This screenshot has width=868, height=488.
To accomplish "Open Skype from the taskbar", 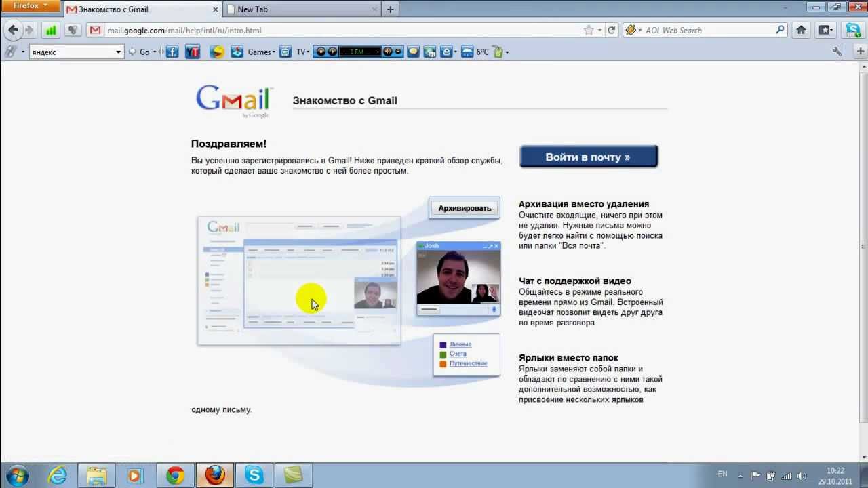I will click(254, 476).
